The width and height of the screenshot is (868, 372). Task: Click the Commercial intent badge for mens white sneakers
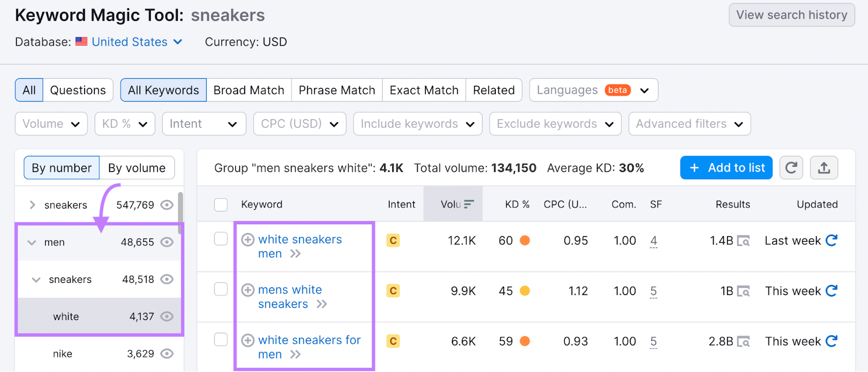pyautogui.click(x=392, y=291)
